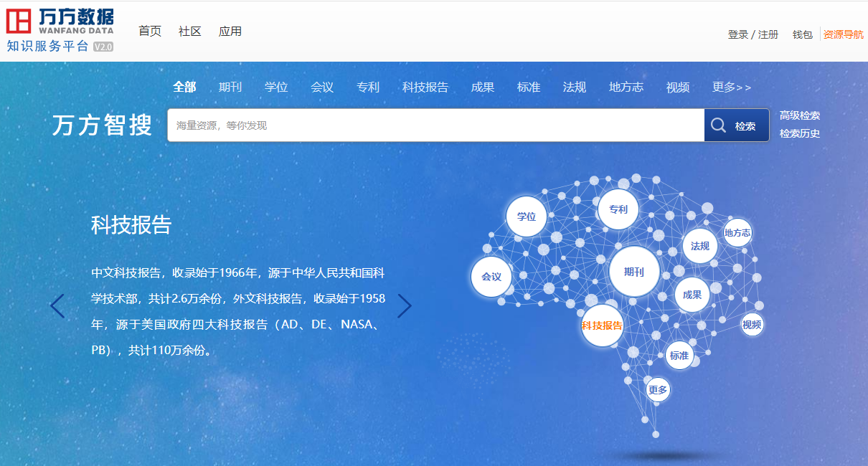The height and width of the screenshot is (466, 868).
Task: Select the 成果 bubble on brain graphic
Action: click(692, 295)
